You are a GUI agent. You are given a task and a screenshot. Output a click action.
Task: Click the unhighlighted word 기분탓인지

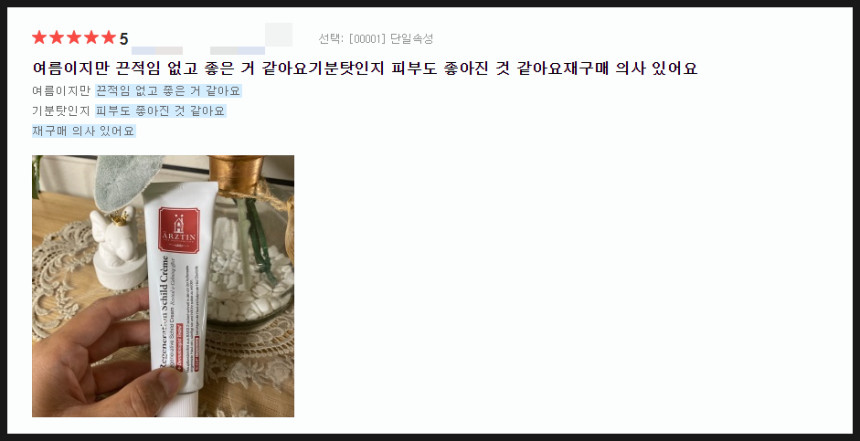(x=61, y=111)
